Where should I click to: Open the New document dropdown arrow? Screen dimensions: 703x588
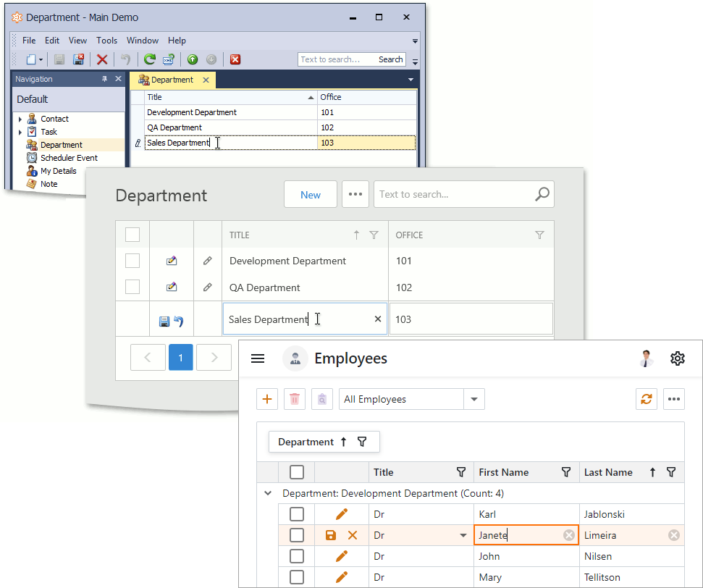[41, 59]
